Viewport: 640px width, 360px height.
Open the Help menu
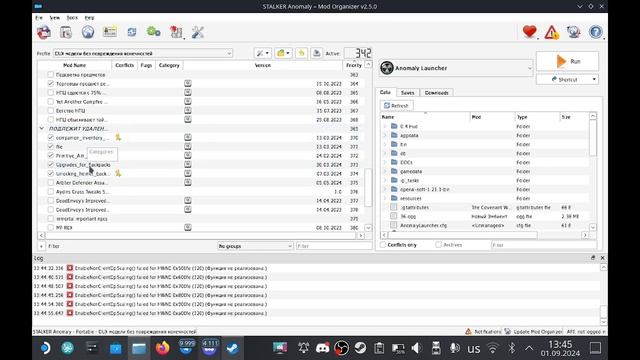[x=89, y=18]
